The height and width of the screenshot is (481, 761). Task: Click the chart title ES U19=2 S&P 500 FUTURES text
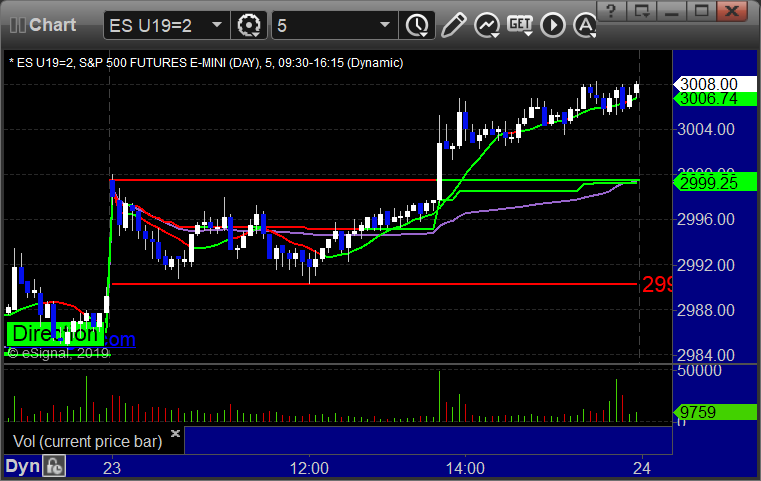tap(206, 63)
